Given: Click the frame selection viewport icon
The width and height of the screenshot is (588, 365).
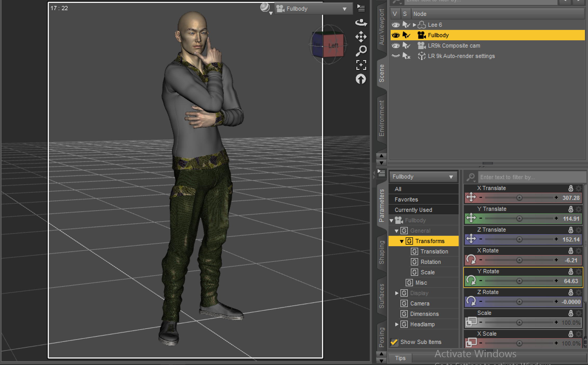Looking at the screenshot, I should (x=361, y=65).
